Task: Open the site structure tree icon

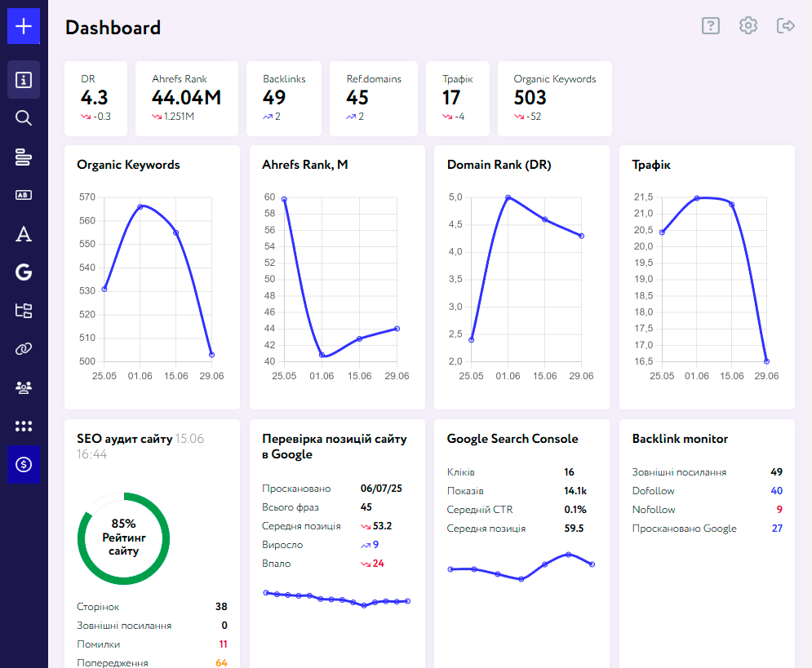Action: 24,311
